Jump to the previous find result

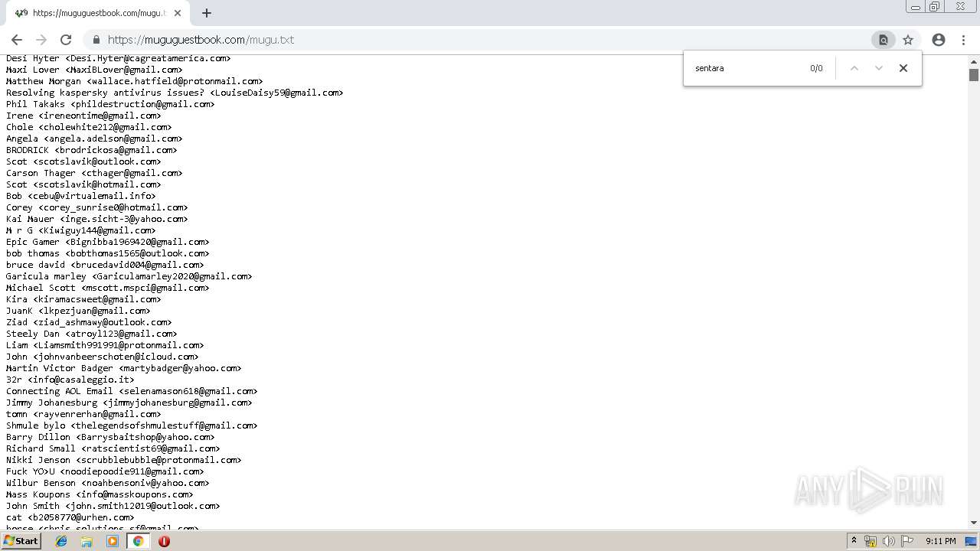coord(854,68)
